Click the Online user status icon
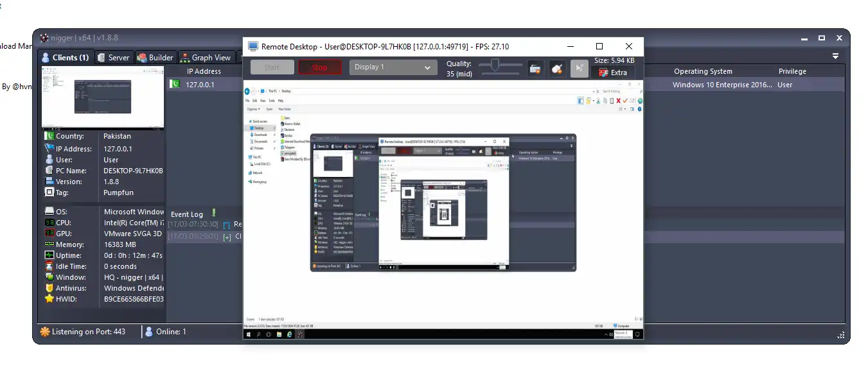 tap(149, 332)
